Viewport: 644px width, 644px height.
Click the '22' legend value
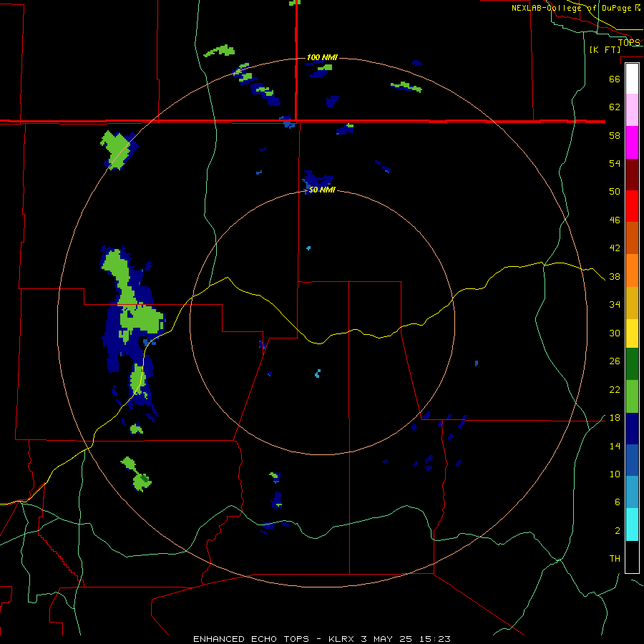[615, 390]
